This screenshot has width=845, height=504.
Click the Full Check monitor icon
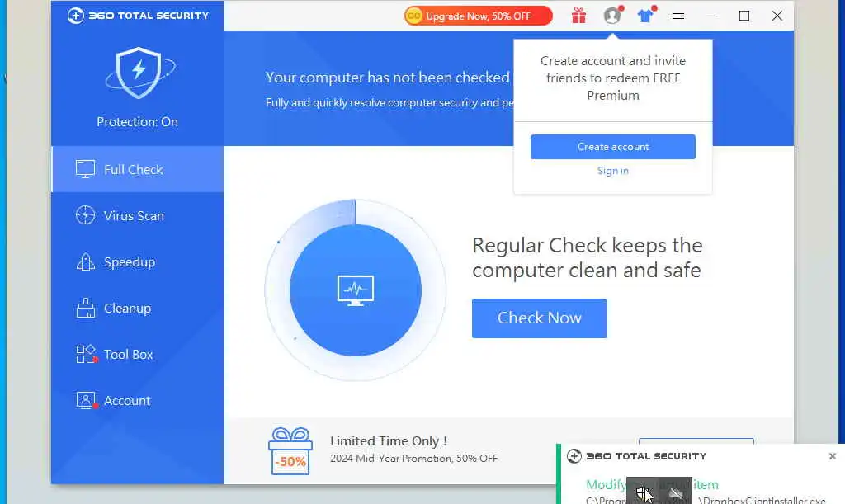click(x=85, y=169)
